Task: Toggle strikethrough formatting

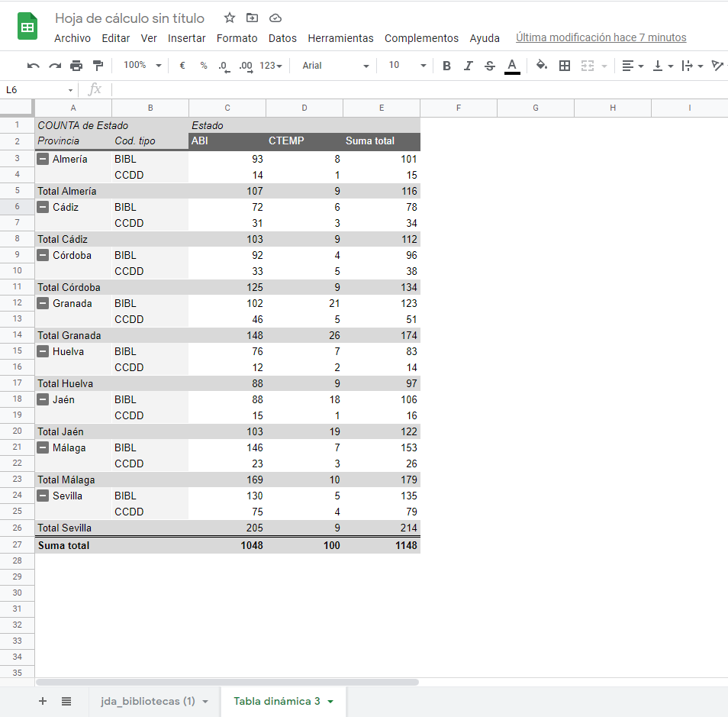Action: (490, 66)
